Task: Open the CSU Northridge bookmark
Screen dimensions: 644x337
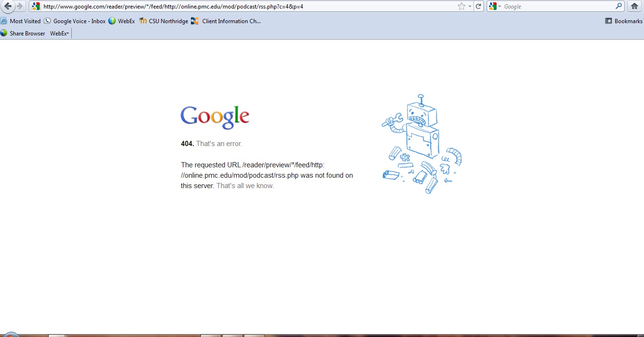Action: [163, 21]
